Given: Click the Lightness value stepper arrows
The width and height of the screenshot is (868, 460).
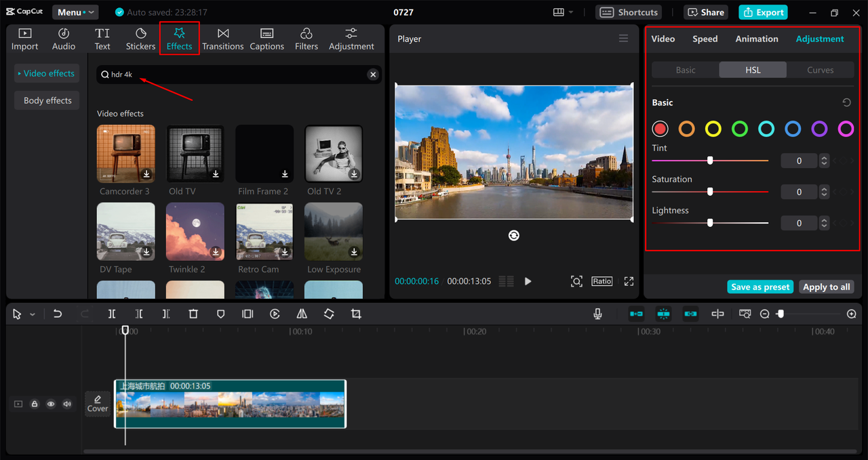Looking at the screenshot, I should click(824, 223).
